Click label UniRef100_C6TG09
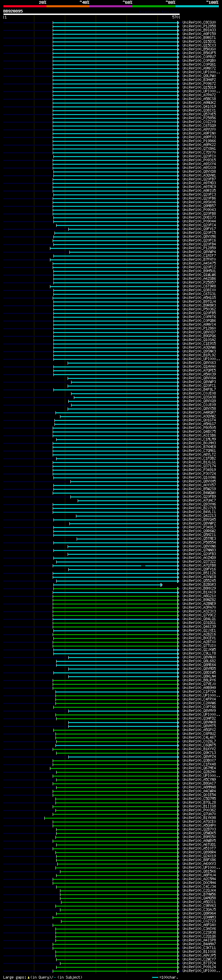The height and width of the screenshot is (980, 222). point(199,125)
